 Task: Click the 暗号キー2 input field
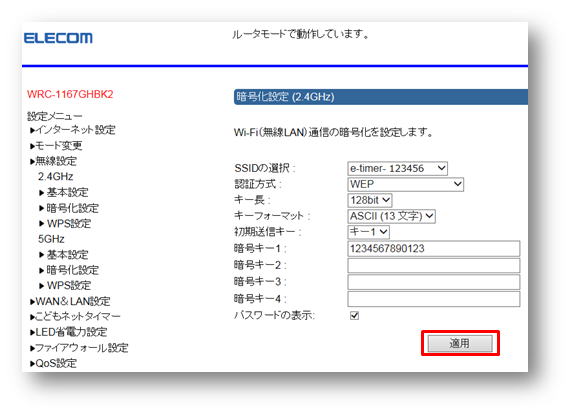pyautogui.click(x=434, y=265)
